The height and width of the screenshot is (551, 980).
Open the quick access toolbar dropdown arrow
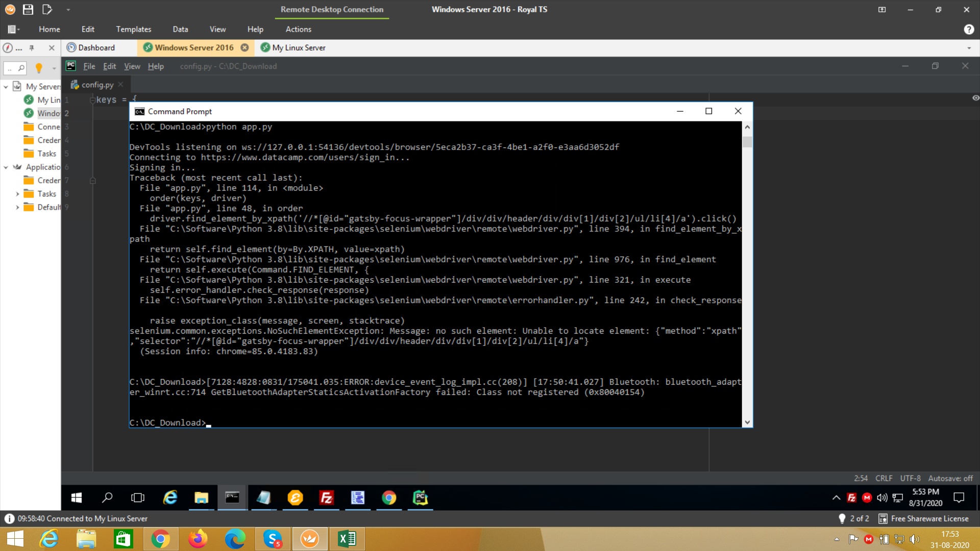tap(68, 9)
